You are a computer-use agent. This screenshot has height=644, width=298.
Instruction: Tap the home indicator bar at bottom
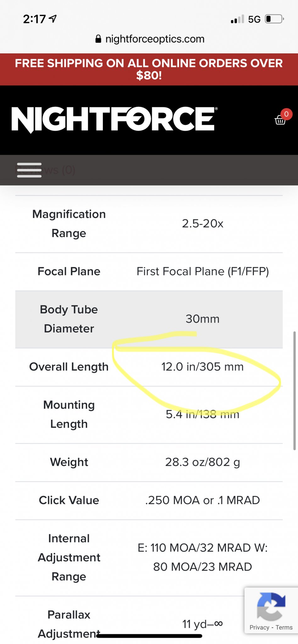[149, 636]
